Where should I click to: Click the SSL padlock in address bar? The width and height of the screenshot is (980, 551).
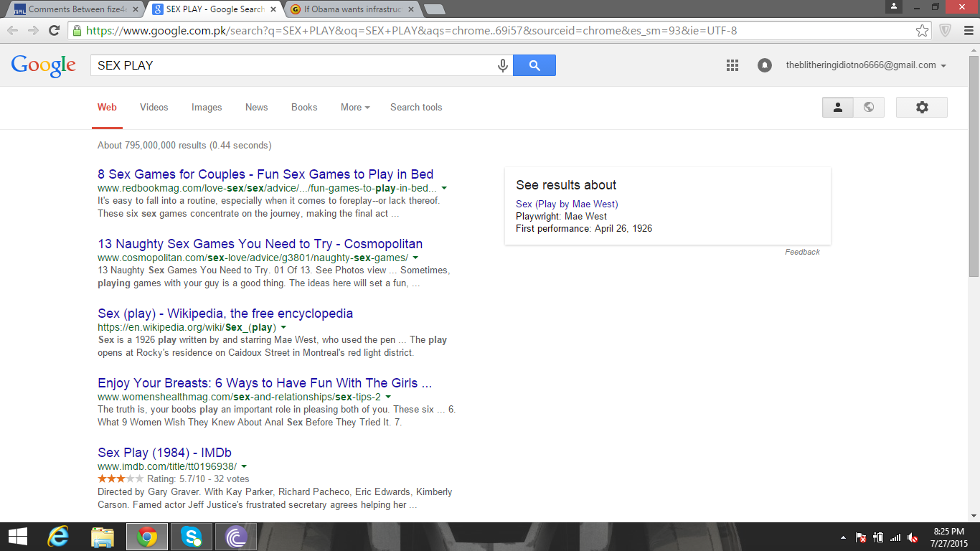tap(77, 30)
